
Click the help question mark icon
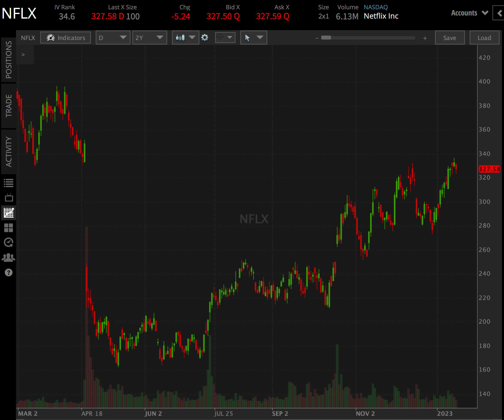tap(9, 273)
